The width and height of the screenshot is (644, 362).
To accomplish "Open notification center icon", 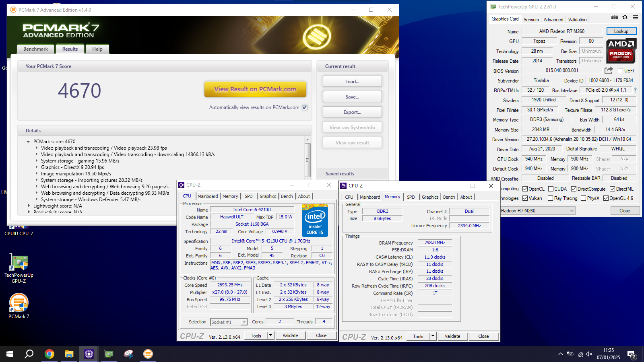I will (632, 354).
